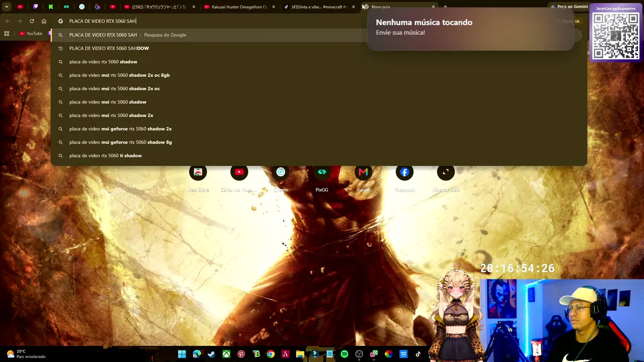Reload the current page
This screenshot has height=362, width=644.
click(32, 21)
